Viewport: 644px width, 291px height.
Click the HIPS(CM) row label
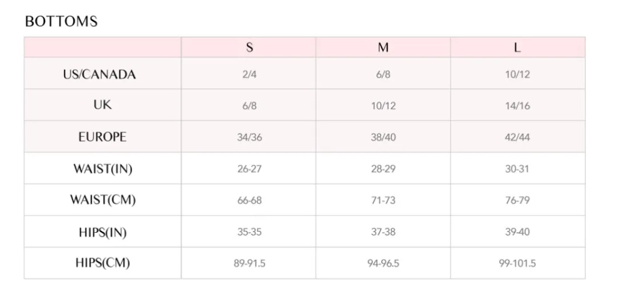pos(102,263)
